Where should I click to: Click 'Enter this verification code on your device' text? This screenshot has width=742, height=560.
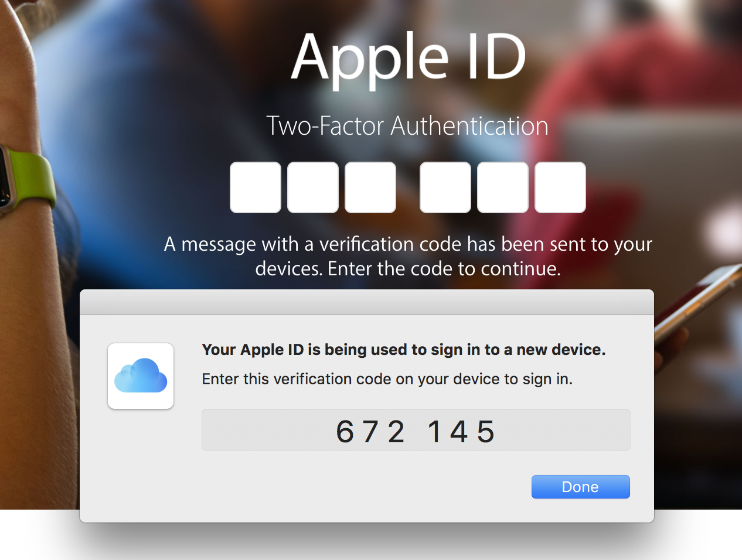click(387, 379)
